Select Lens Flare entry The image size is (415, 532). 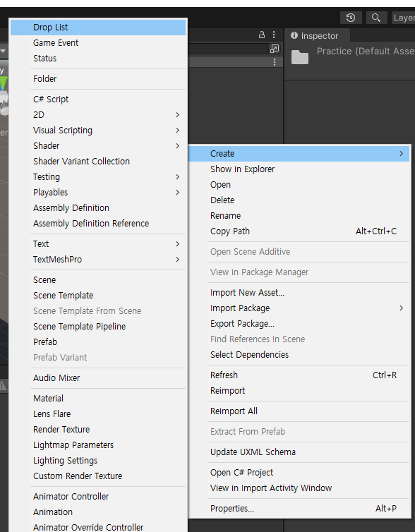98,414
